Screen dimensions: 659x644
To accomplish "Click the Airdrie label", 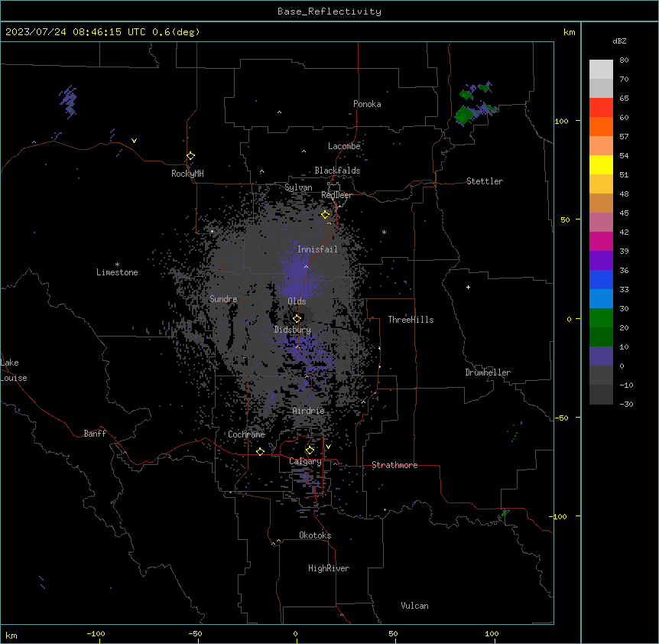I will point(308,411).
